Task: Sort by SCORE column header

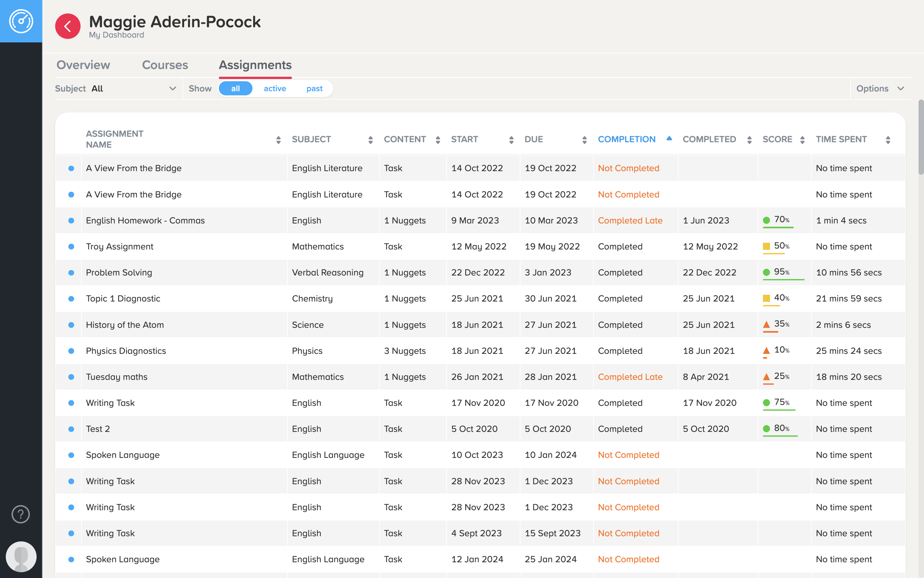Action: point(777,139)
